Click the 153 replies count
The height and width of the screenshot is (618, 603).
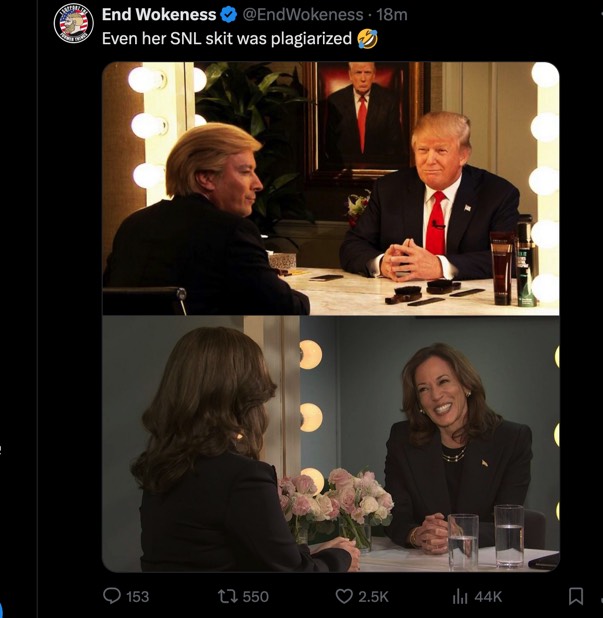[x=138, y=596]
